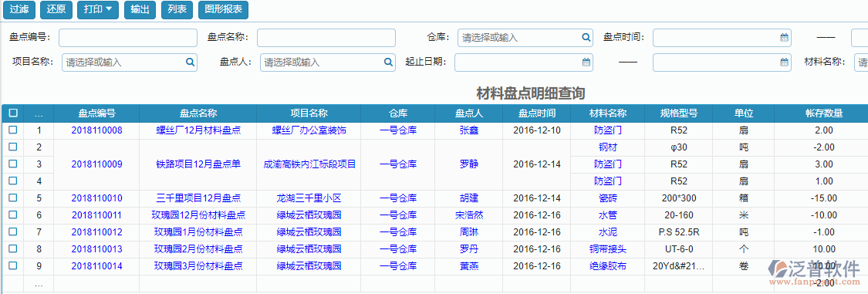
Task: Click the 盘点编号 input field
Action: (x=128, y=38)
